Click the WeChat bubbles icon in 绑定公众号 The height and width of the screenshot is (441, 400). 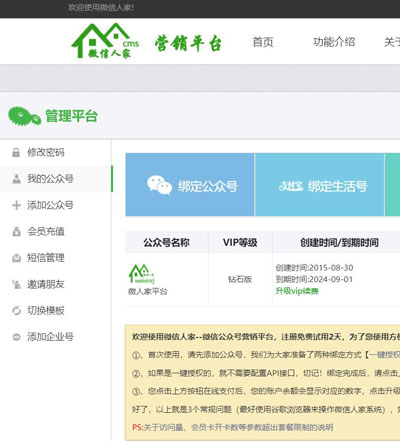click(x=159, y=185)
